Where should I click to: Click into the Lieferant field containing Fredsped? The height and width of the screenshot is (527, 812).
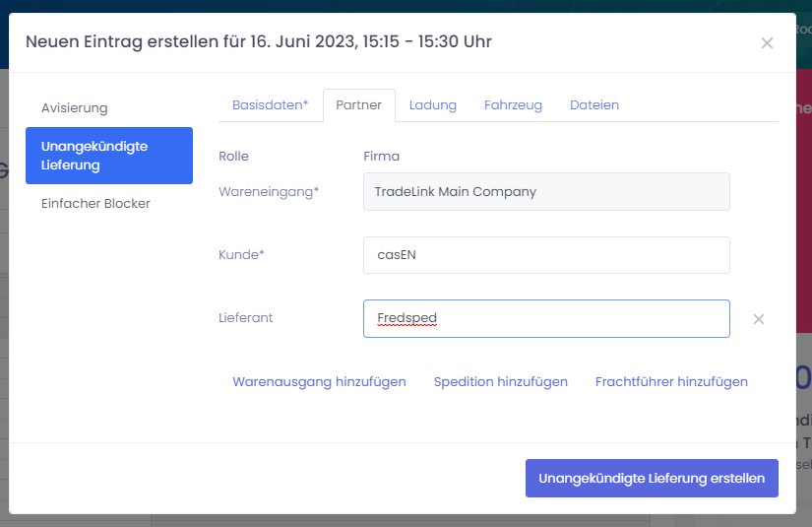click(546, 319)
